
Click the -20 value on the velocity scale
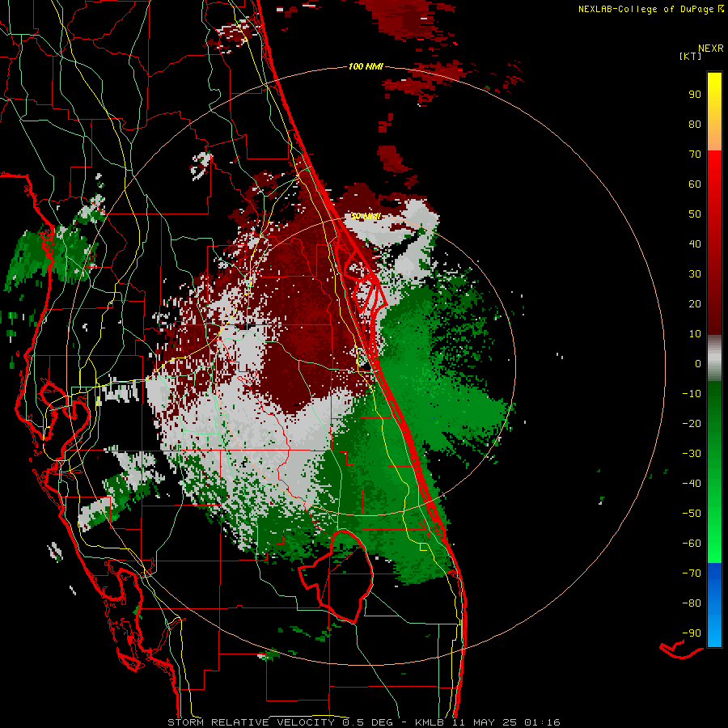coord(692,424)
